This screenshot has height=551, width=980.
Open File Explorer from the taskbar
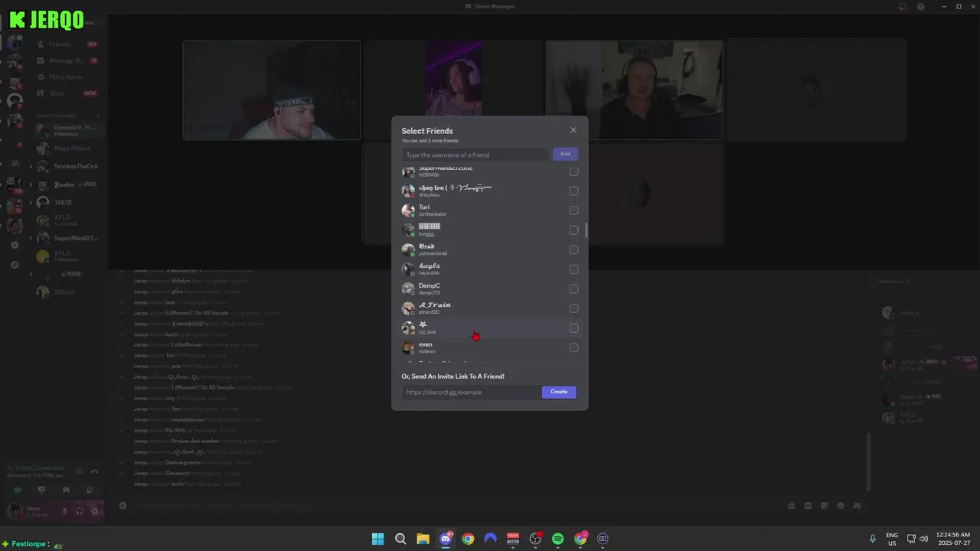(x=423, y=539)
